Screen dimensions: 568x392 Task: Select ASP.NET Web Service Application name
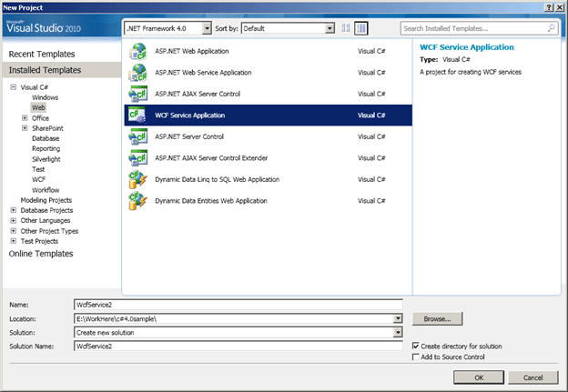(203, 73)
